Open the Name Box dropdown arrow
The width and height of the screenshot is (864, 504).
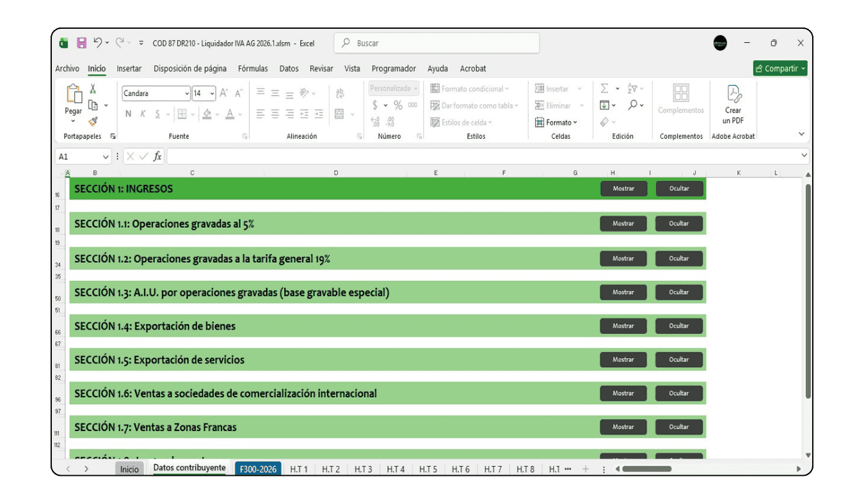click(106, 157)
